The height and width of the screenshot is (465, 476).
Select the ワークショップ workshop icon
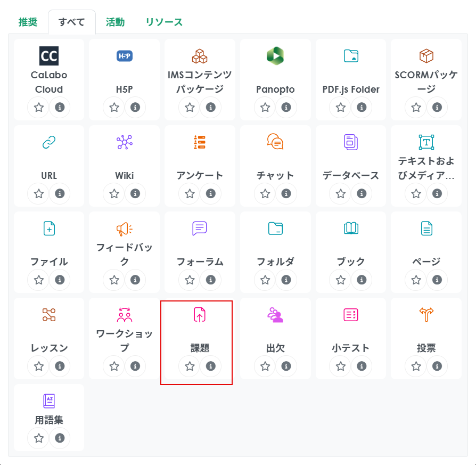(124, 315)
